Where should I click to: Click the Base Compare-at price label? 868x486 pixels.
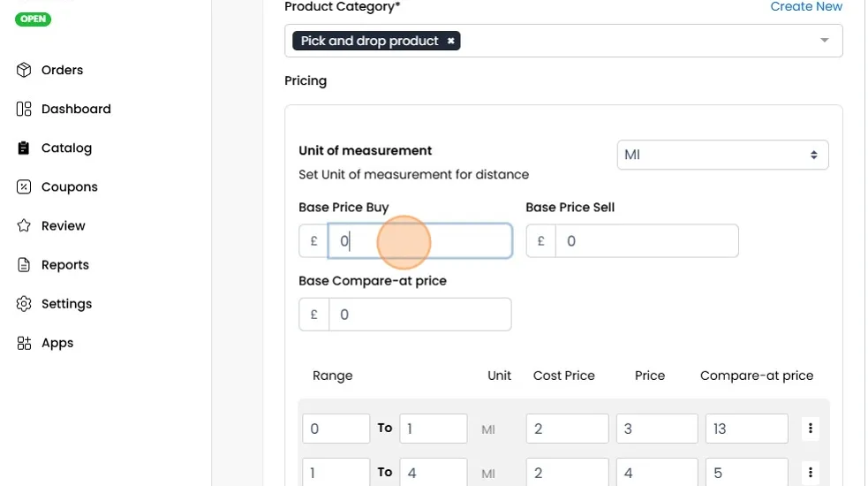373,281
